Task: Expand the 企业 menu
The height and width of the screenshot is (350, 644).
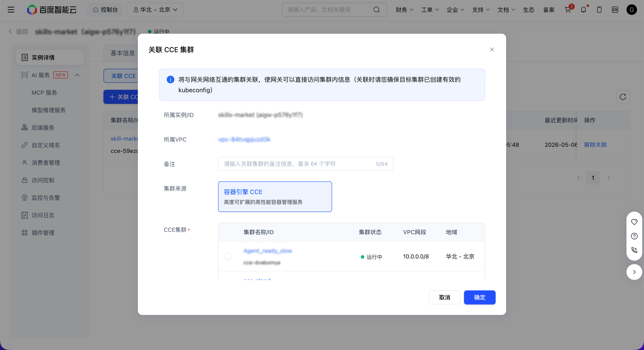Action: pos(455,10)
